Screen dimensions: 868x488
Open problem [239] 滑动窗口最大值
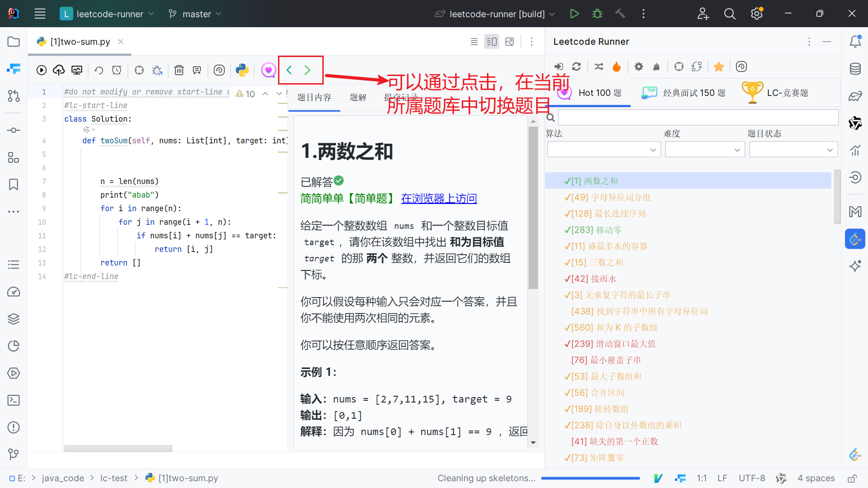click(x=610, y=344)
